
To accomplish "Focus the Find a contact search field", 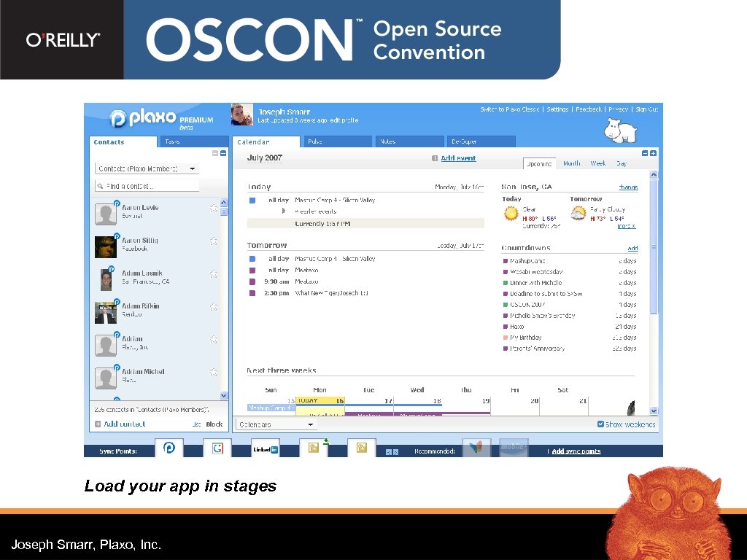I will coord(147,186).
